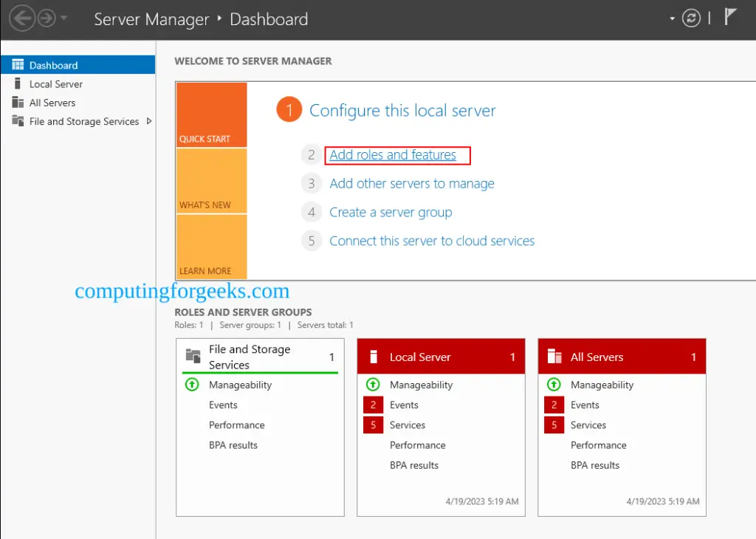Open Performance in Local Server tile
This screenshot has width=756, height=539.
pos(418,445)
